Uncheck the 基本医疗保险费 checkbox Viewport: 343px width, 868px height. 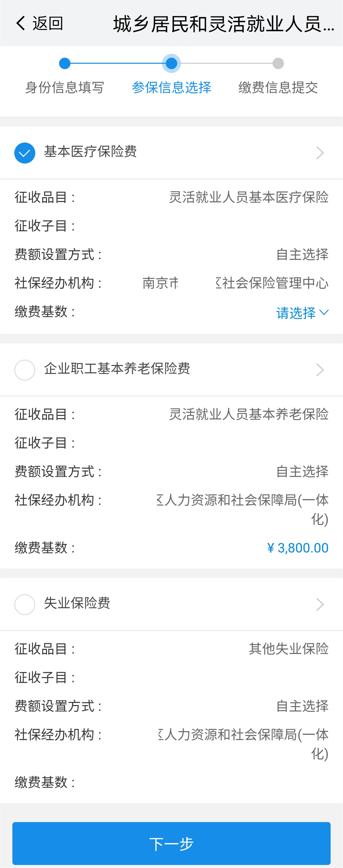(x=24, y=153)
